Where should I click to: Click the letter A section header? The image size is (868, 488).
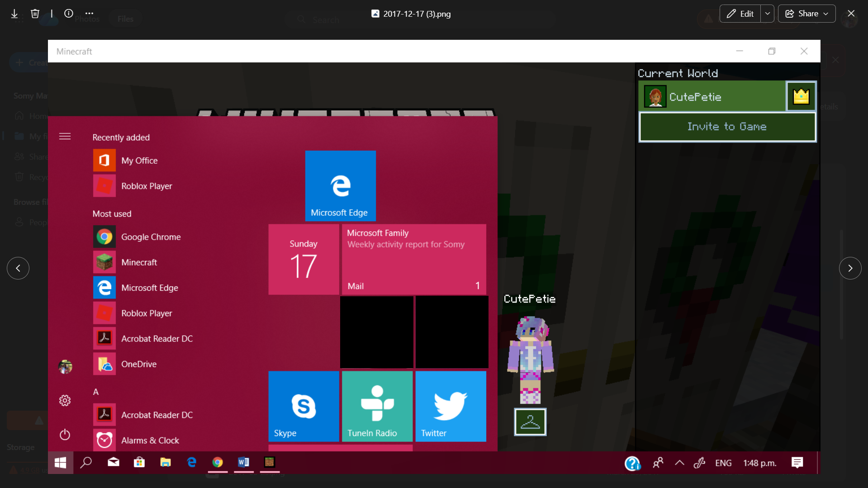(x=96, y=392)
